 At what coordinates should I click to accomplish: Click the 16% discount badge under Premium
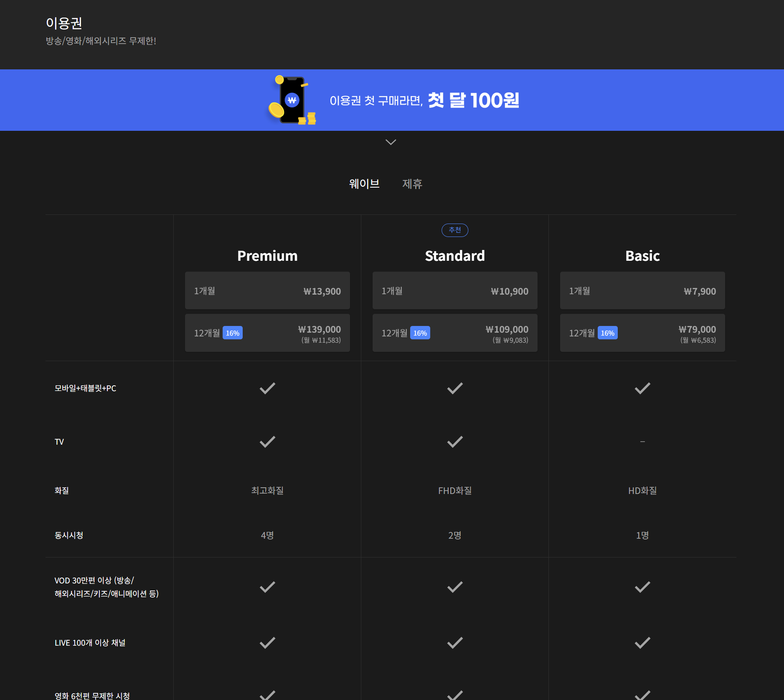pos(233,333)
